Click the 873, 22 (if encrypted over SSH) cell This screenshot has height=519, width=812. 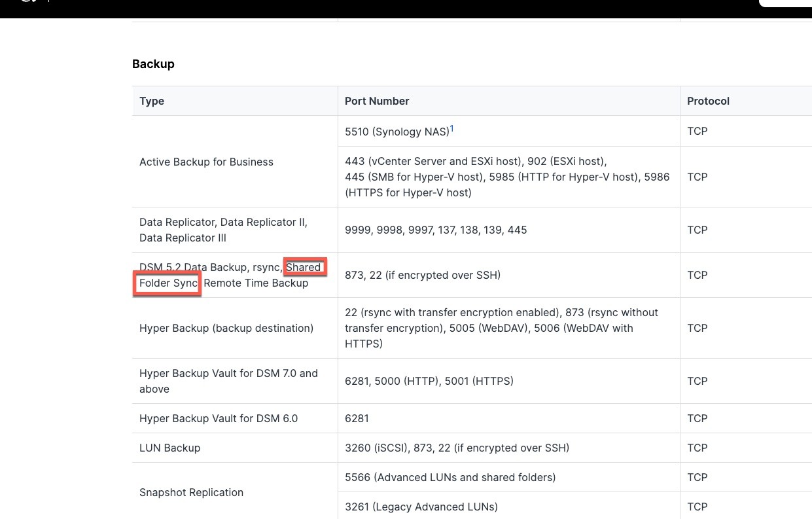(x=422, y=276)
